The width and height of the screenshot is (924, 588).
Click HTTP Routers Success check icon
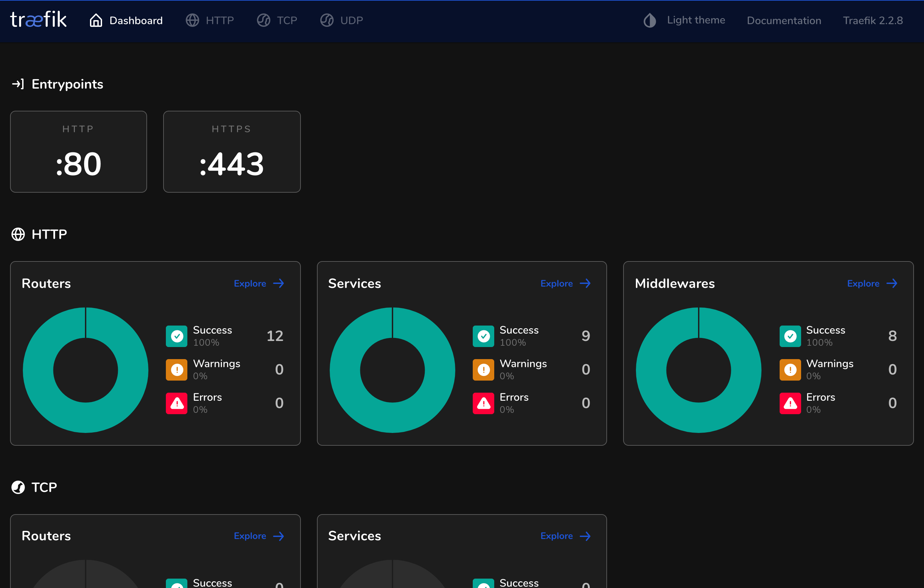(177, 336)
